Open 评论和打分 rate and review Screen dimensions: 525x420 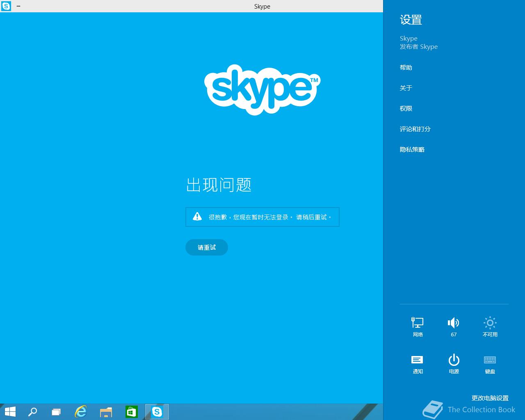click(415, 129)
